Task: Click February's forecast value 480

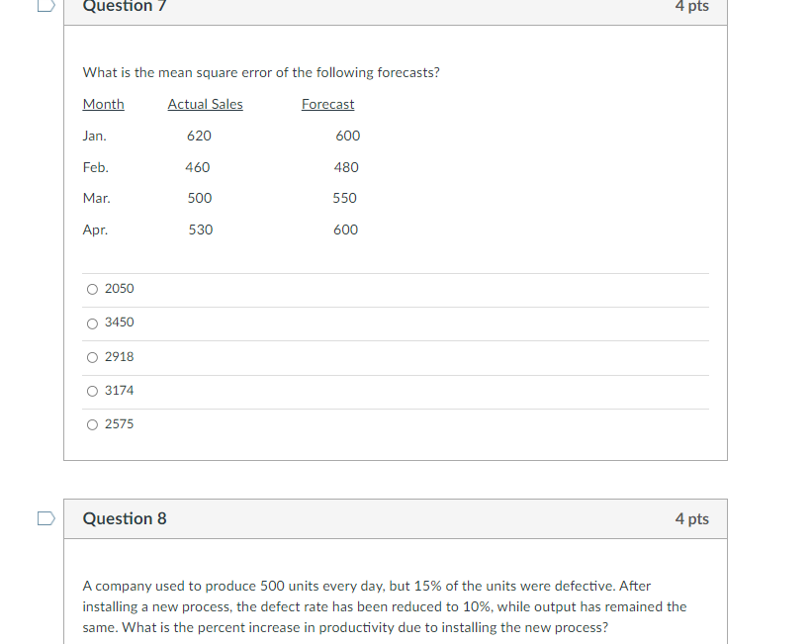Action: [x=346, y=167]
